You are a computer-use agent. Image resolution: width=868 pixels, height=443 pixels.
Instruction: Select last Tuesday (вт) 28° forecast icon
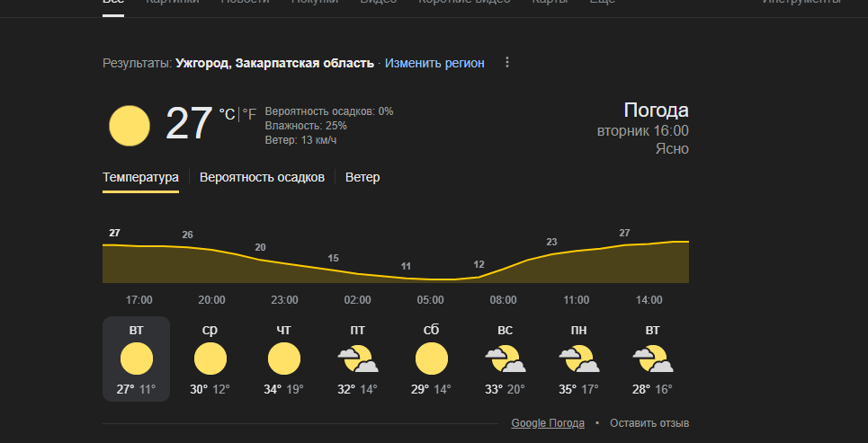tap(653, 359)
